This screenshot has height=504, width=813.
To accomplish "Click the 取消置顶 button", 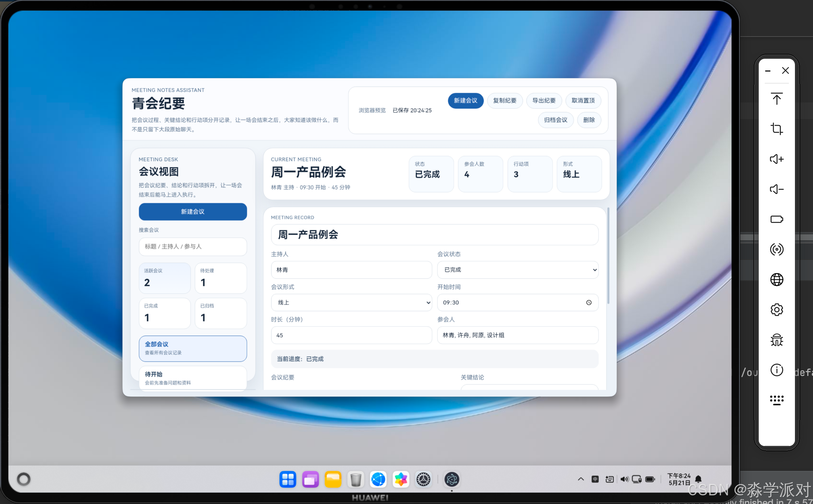I will click(x=583, y=101).
